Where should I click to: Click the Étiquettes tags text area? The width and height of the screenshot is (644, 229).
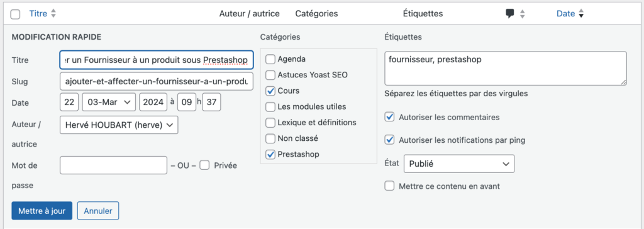point(506,68)
